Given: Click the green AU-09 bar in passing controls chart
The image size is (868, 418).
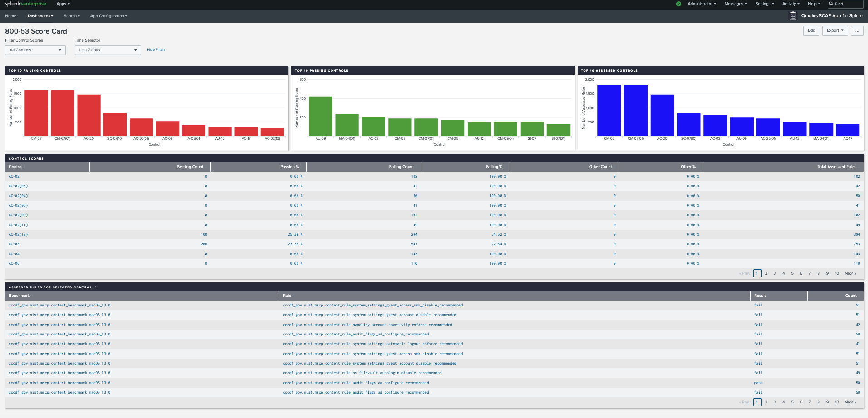Looking at the screenshot, I should click(x=321, y=116).
